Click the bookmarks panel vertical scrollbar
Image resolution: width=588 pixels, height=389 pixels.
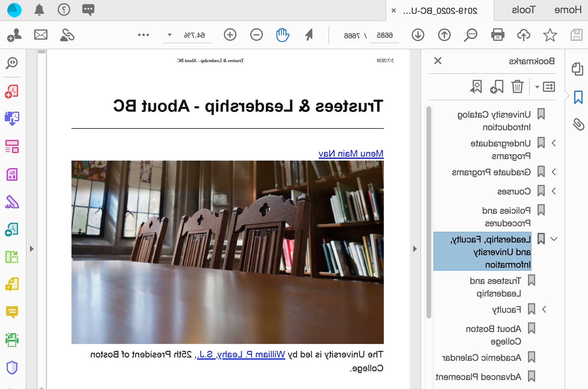click(x=429, y=212)
